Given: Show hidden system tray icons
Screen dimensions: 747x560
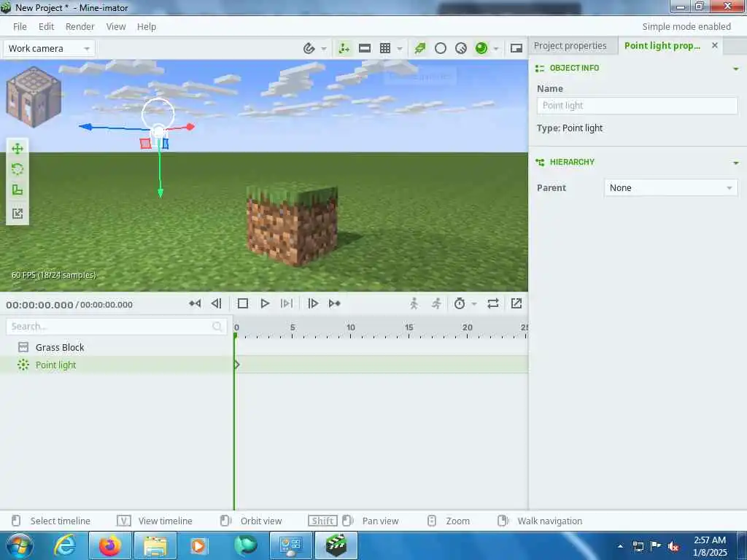Looking at the screenshot, I should coord(620,546).
